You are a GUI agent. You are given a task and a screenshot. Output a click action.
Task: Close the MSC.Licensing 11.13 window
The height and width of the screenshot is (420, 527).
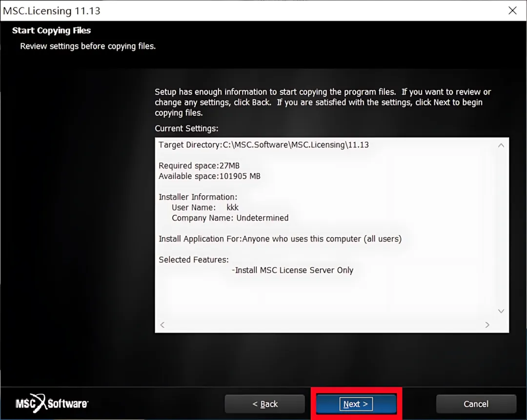click(512, 10)
